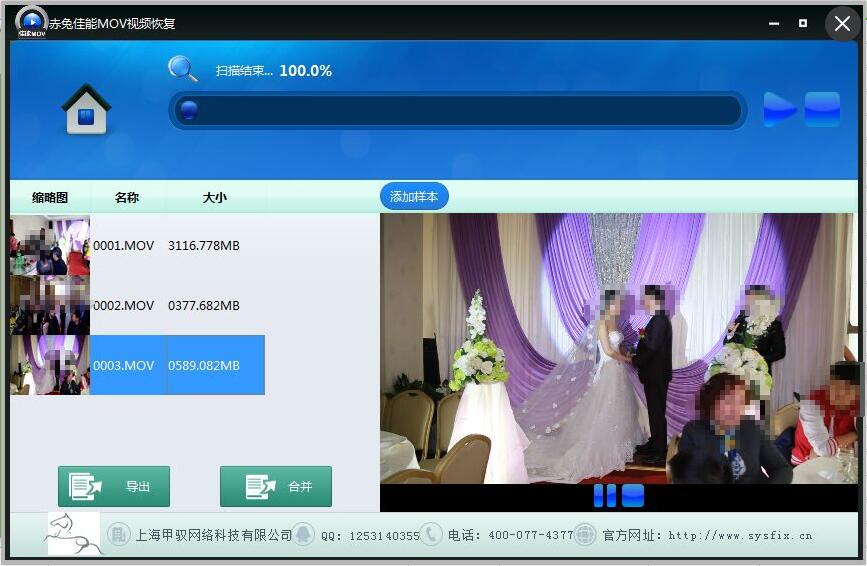Click the 大小 column header

(x=215, y=197)
